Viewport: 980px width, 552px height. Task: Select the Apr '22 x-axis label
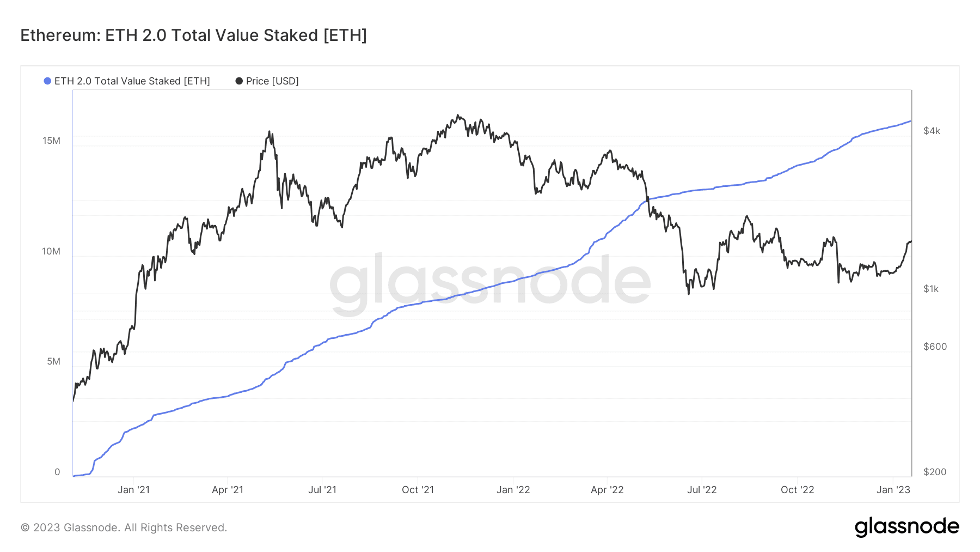(x=607, y=490)
